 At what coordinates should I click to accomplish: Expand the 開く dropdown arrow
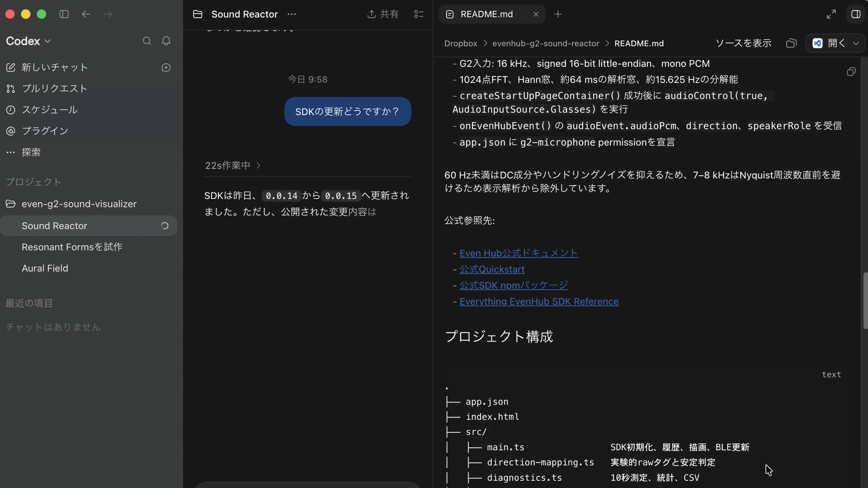pos(856,43)
